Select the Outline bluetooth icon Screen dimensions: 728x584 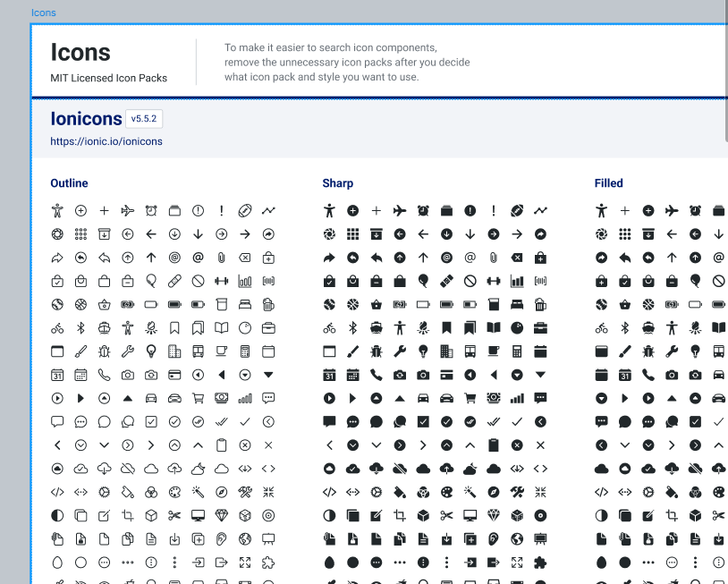point(80,328)
